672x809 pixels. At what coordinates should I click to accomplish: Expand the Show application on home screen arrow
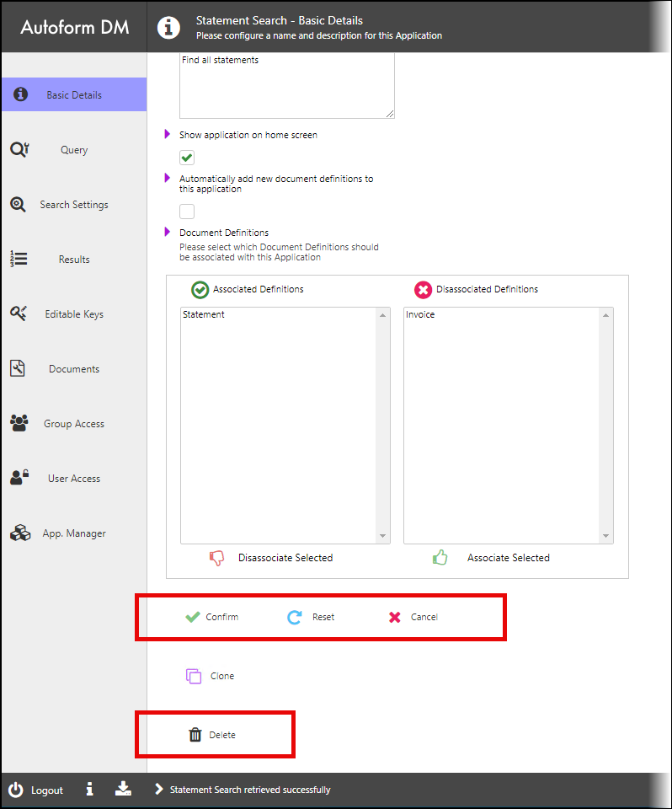[167, 134]
